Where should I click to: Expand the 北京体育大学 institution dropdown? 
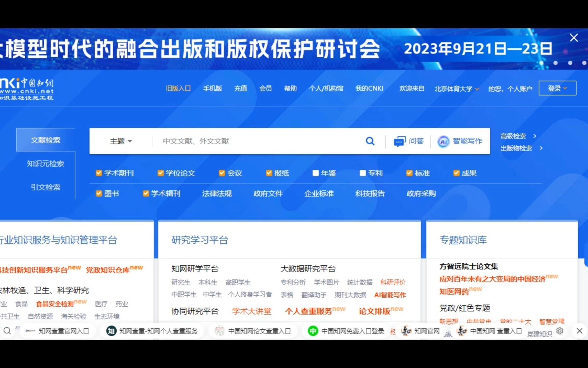coord(457,89)
